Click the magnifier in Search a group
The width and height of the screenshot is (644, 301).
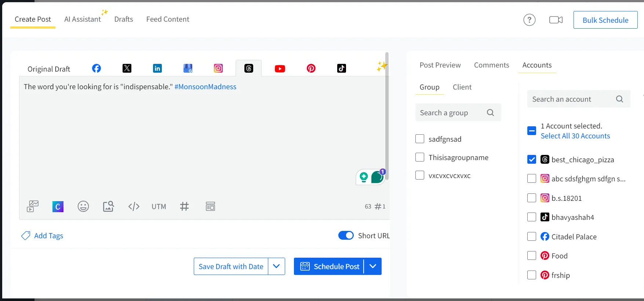click(x=490, y=113)
